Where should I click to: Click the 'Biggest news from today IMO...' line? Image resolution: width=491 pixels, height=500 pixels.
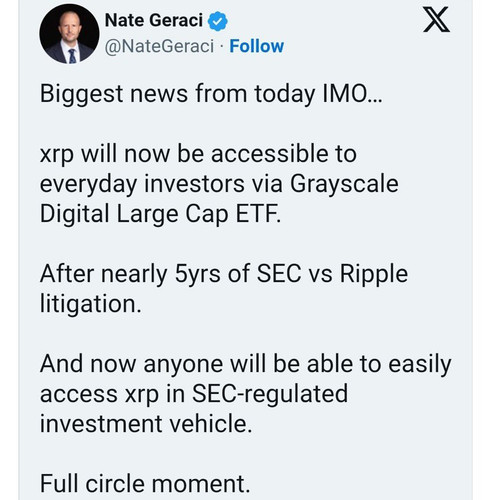[x=211, y=94]
